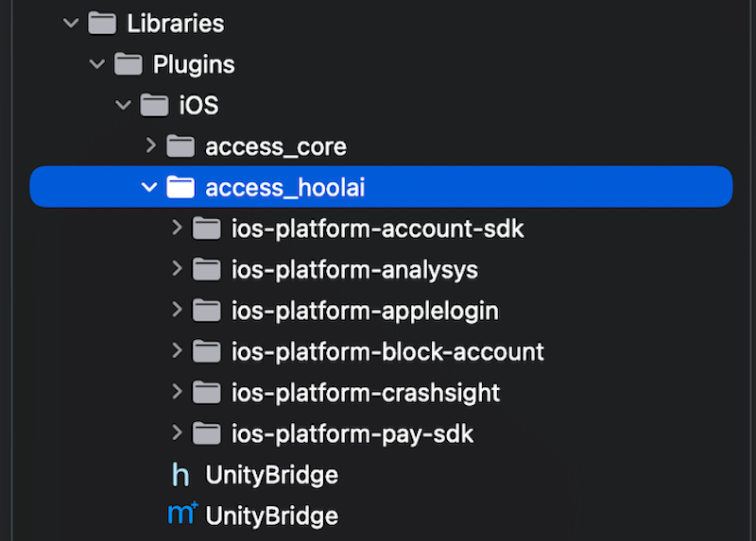This screenshot has height=541, width=756.
Task: Click the Plugins folder icon
Action: click(128, 64)
